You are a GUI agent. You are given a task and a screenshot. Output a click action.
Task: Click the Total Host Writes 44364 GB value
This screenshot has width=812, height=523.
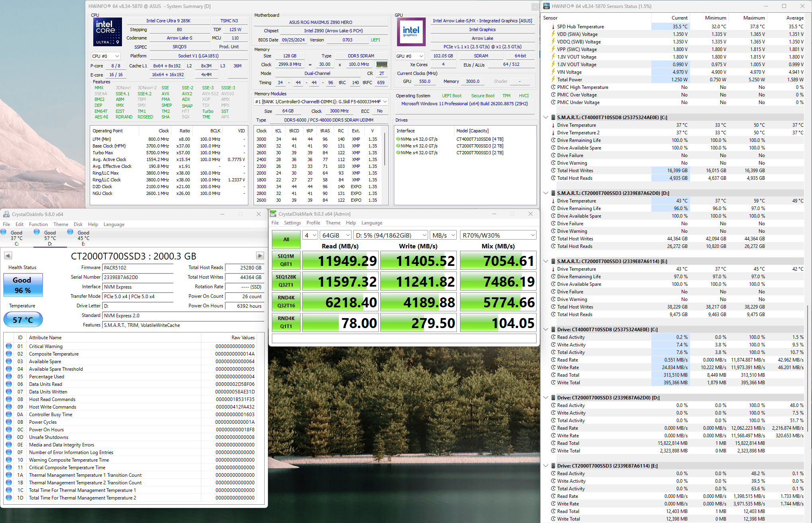[244, 277]
